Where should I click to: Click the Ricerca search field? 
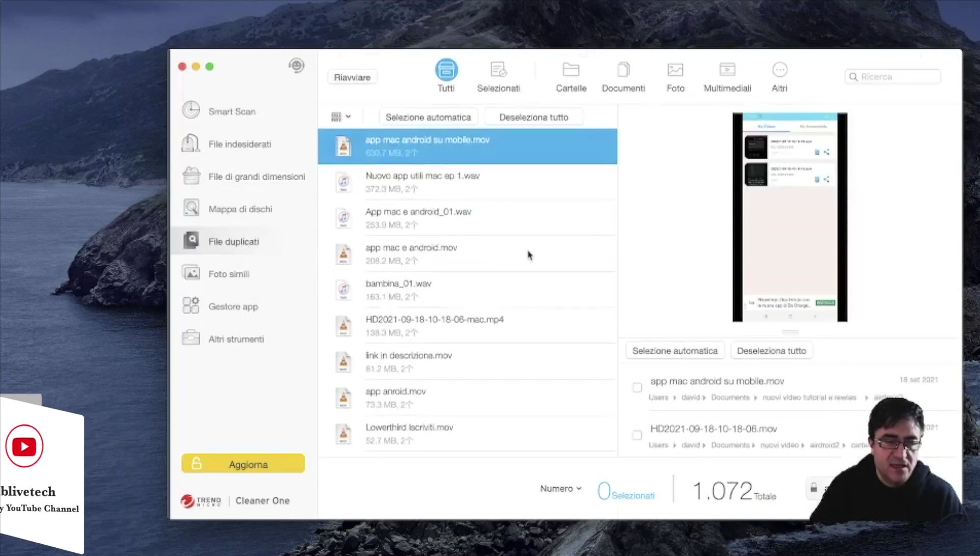893,77
